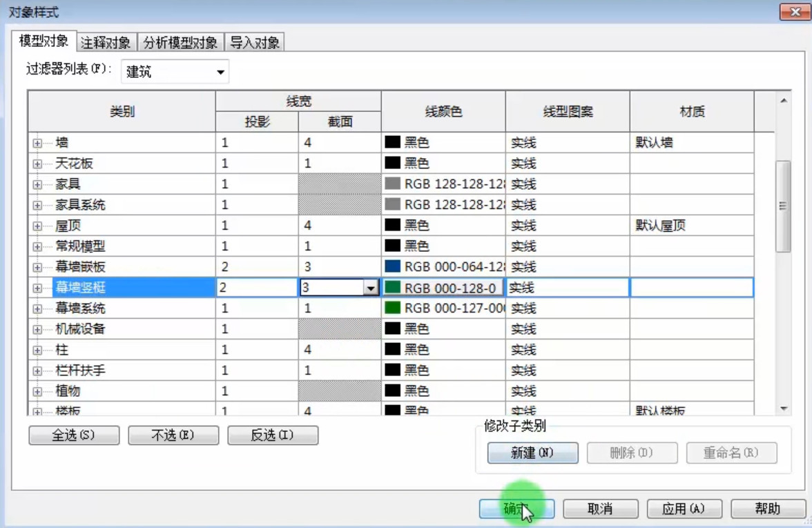Expand the 天花板 category row
The width and height of the screenshot is (812, 528).
coord(37,164)
